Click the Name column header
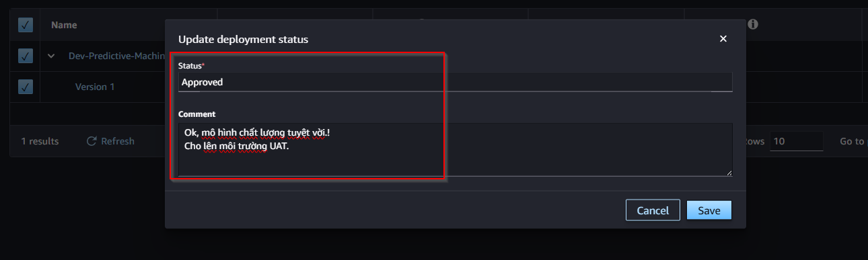The width and height of the screenshot is (868, 260). (x=64, y=25)
